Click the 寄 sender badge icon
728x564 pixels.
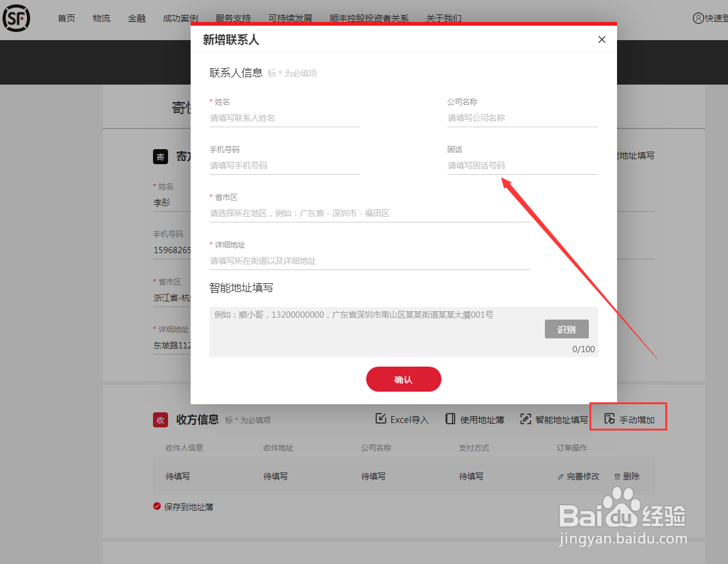pos(160,157)
